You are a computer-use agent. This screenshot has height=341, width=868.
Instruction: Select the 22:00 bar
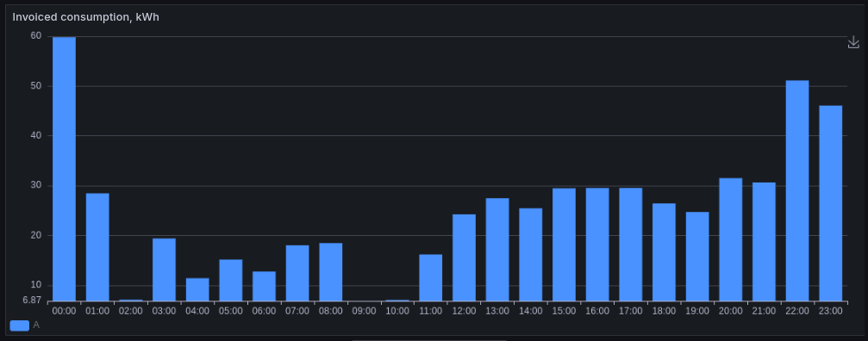click(x=797, y=190)
